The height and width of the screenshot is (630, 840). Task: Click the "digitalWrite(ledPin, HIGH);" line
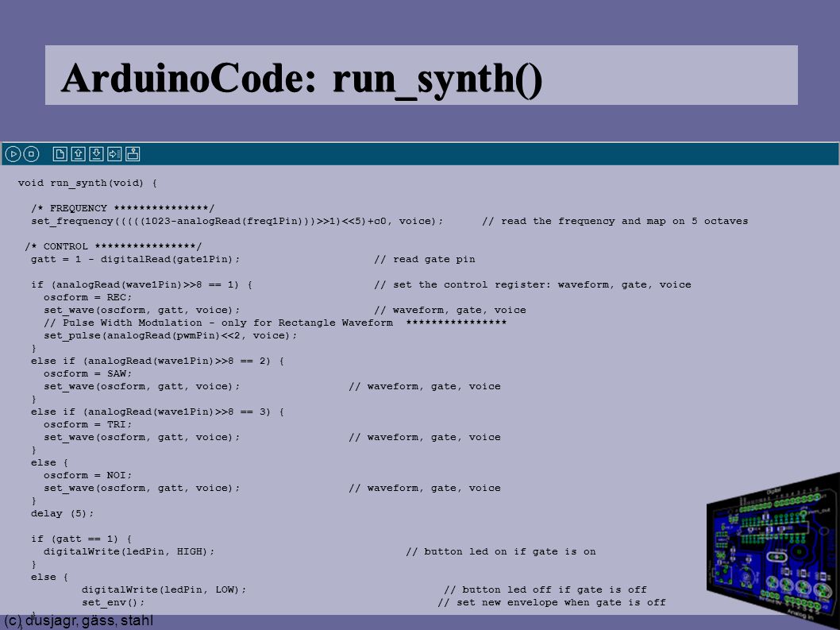pyautogui.click(x=129, y=551)
